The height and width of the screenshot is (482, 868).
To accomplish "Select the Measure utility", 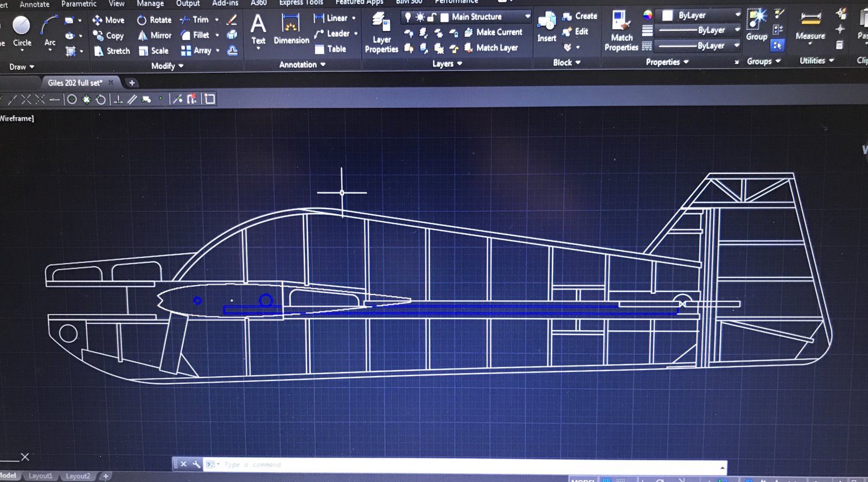I will (810, 26).
